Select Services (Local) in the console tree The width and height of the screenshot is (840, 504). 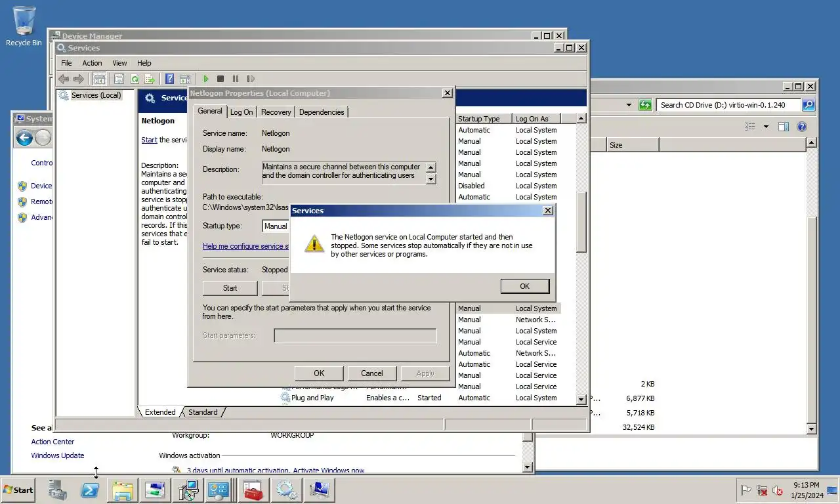[x=96, y=95]
